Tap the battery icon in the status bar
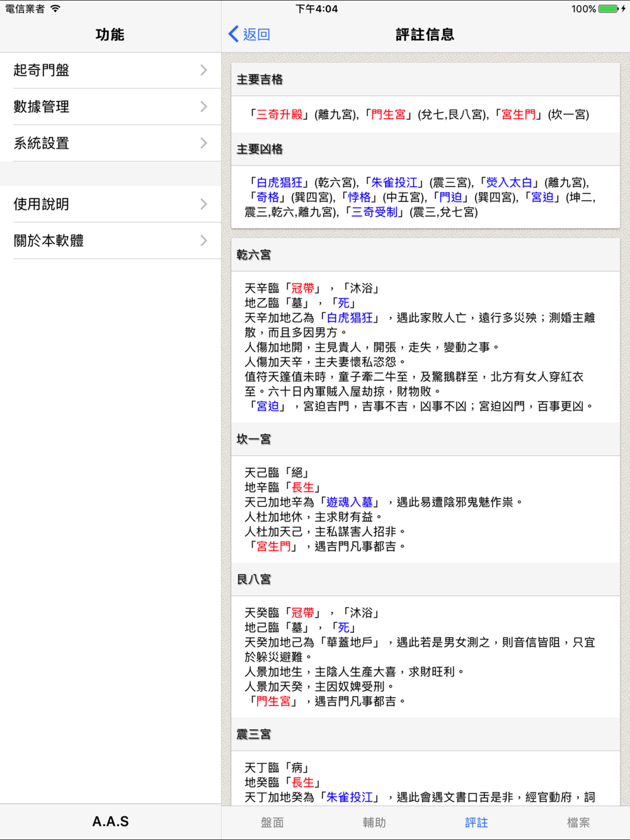 [x=609, y=9]
